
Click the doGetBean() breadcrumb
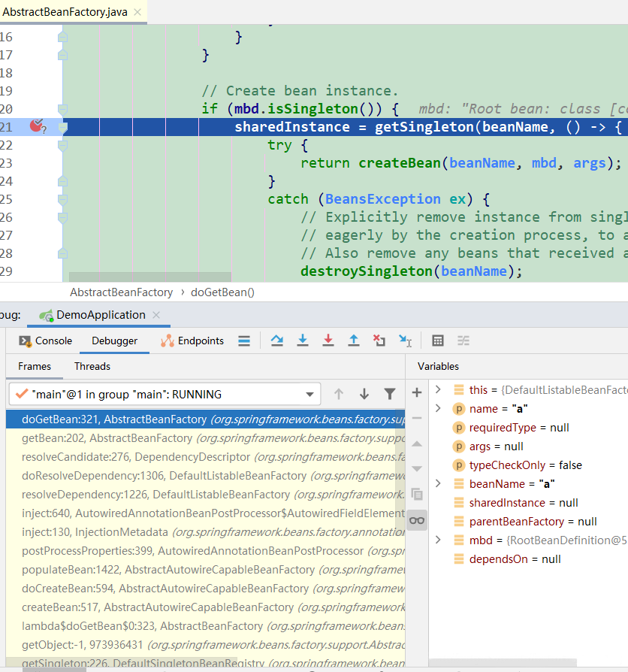coord(222,292)
